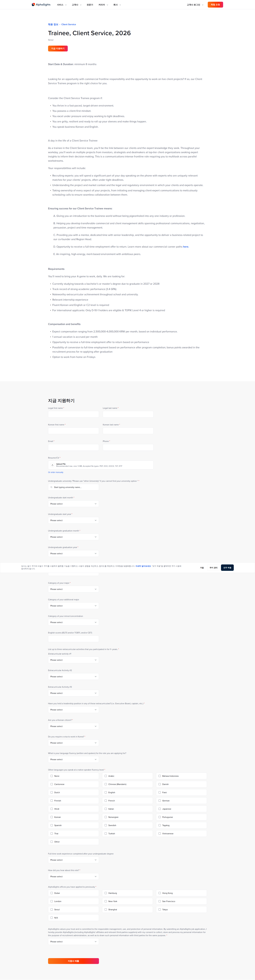Open the 'Are you a Korean citizen?' dropdown
The height and width of the screenshot is (980, 255).
(x=74, y=726)
